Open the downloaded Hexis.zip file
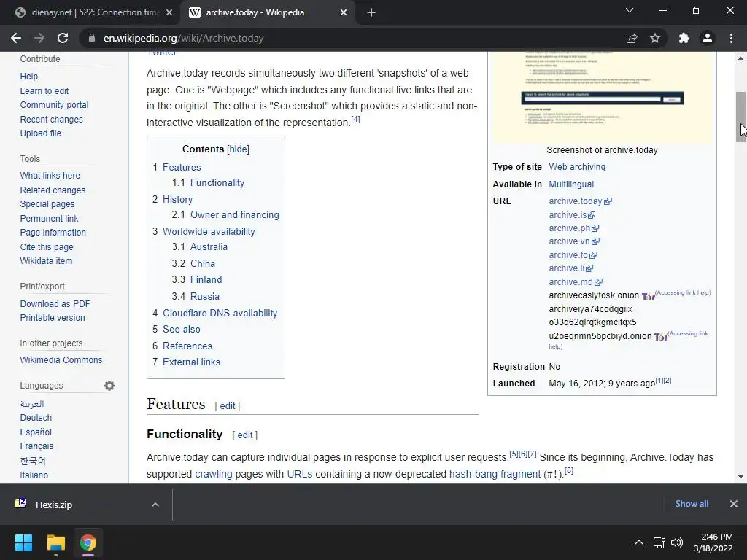This screenshot has height=560, width=747. click(53, 505)
